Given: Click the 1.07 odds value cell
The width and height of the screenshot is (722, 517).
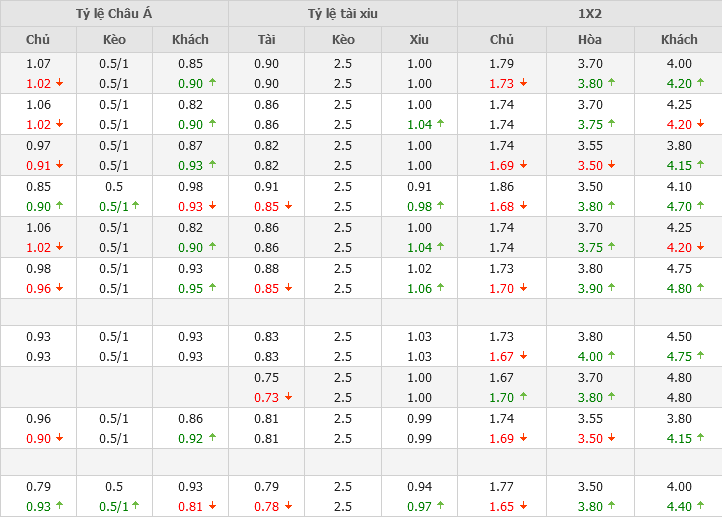Looking at the screenshot, I should tap(38, 64).
